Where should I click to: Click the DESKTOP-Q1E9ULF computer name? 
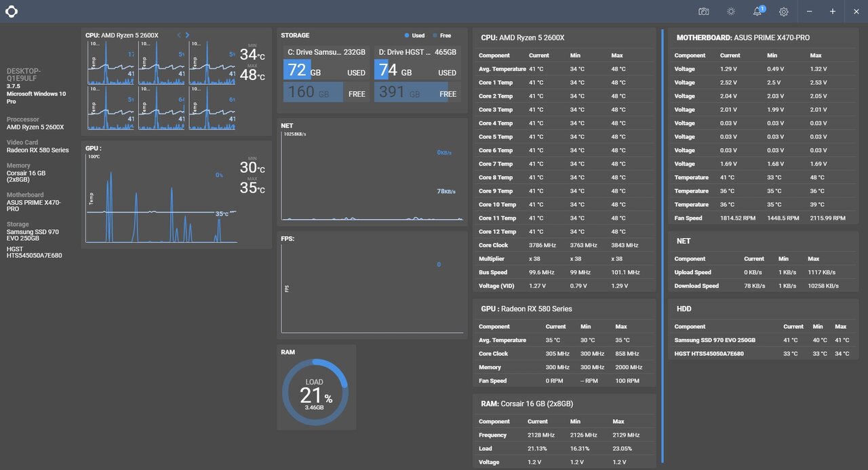point(24,74)
